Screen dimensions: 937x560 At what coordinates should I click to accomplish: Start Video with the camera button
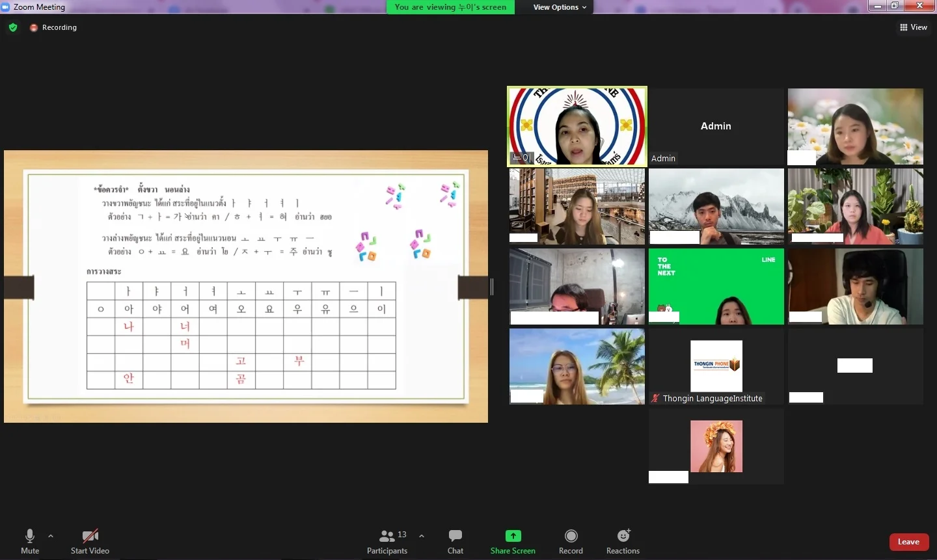(x=90, y=540)
